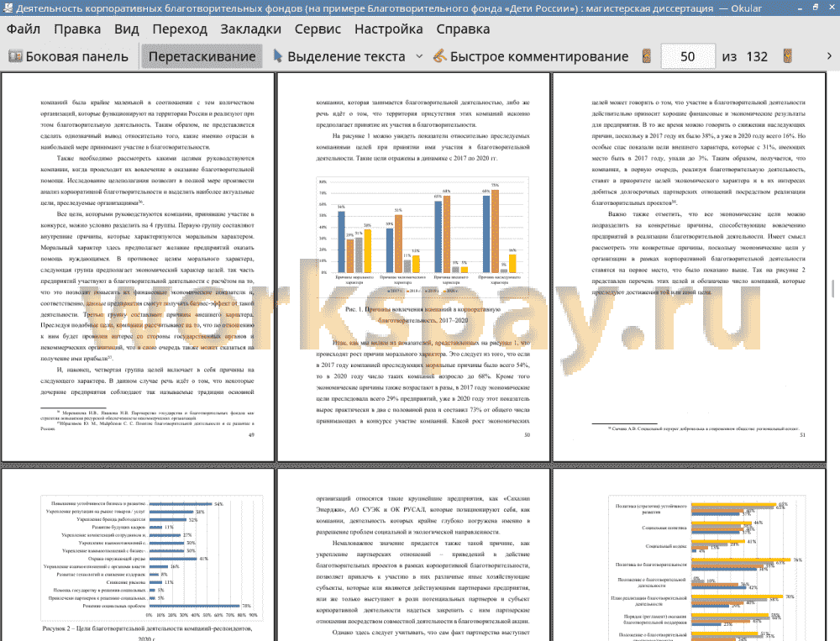Expand the selection tool dropdown arrow
The width and height of the screenshot is (840, 641).
(x=419, y=56)
